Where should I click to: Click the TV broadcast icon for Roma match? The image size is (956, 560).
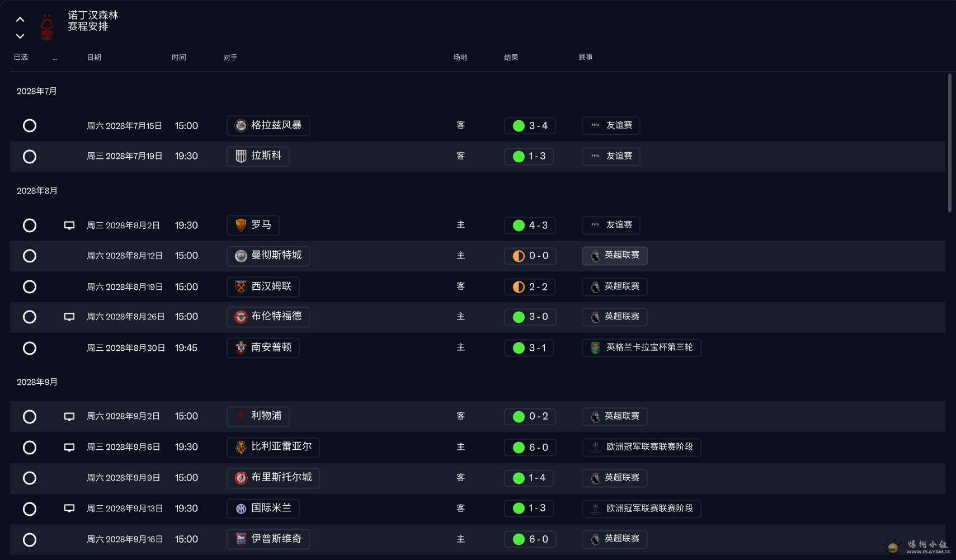[x=69, y=225]
